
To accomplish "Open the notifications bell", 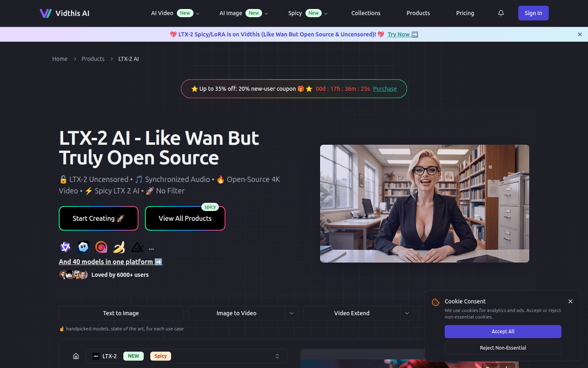I will click(501, 13).
